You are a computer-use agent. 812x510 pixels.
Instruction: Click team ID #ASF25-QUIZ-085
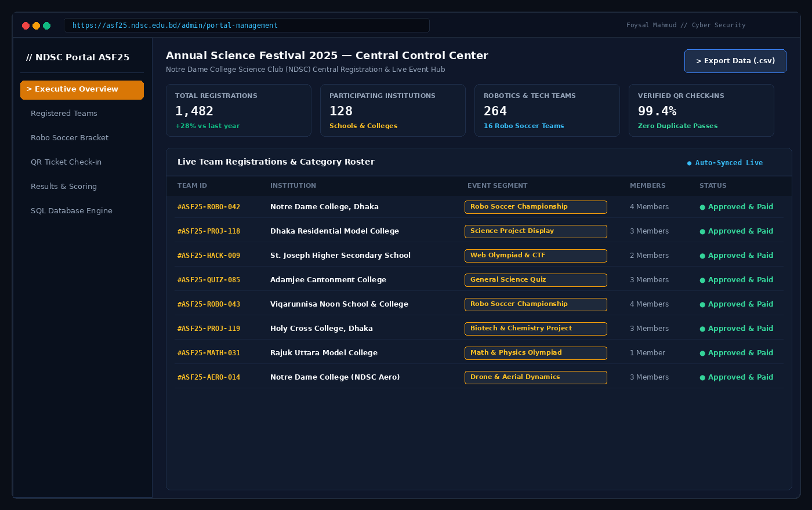click(209, 280)
